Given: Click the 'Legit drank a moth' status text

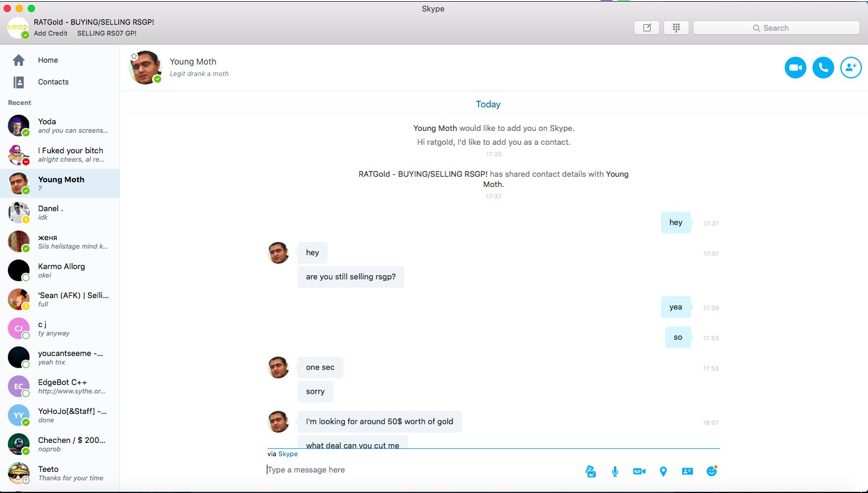Looking at the screenshot, I should point(199,74).
